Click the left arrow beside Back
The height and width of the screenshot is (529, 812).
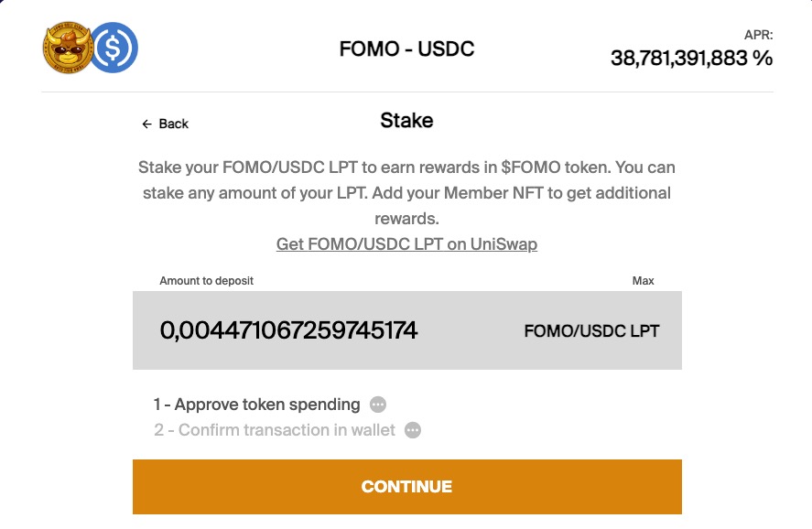146,124
